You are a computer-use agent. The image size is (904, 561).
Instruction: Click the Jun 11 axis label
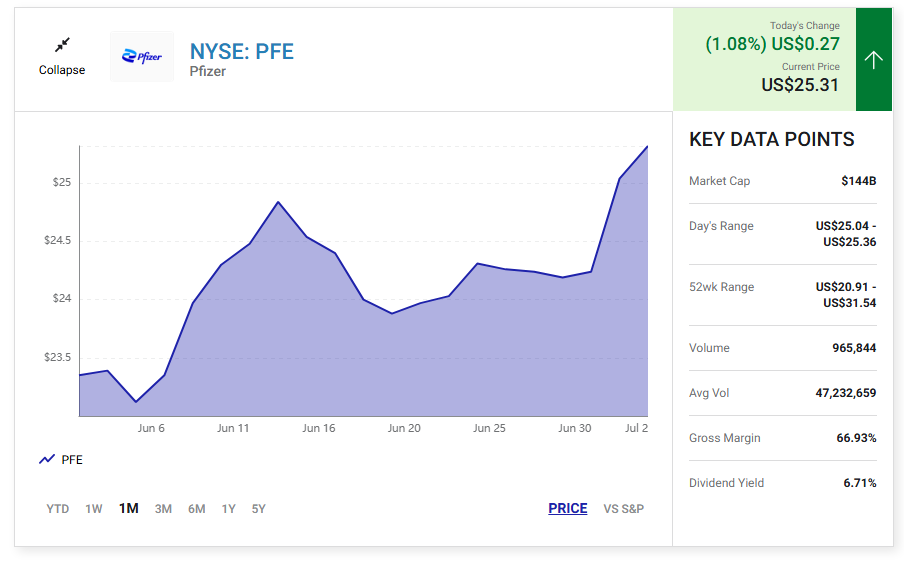[233, 428]
